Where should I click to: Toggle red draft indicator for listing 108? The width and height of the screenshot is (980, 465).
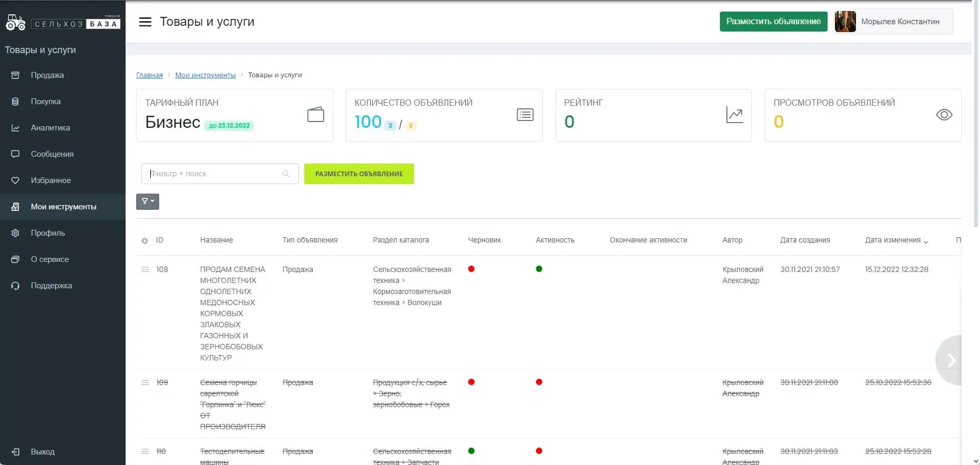[x=471, y=269]
